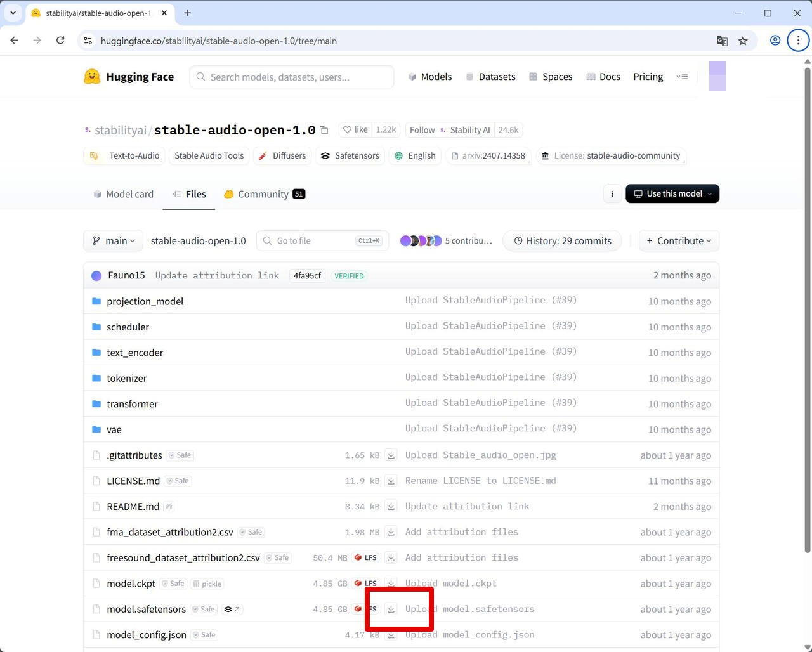Select the Files tab
The width and height of the screenshot is (812, 652).
[x=189, y=194]
